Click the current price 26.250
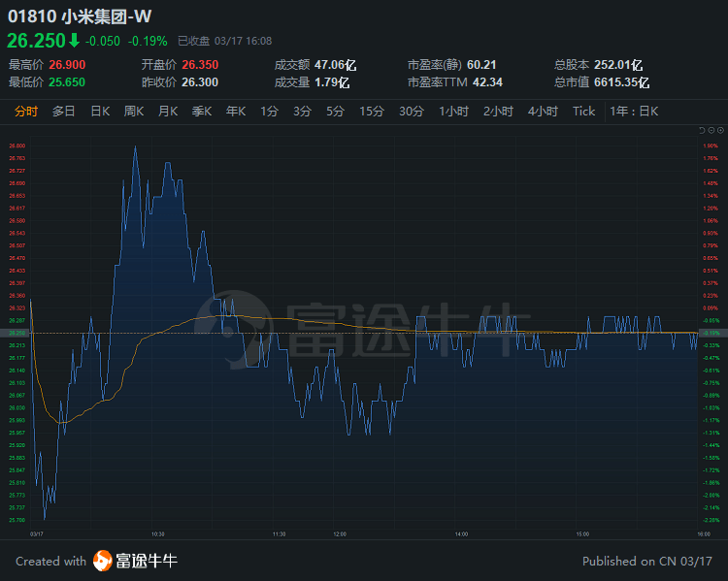The image size is (728, 581). click(x=36, y=41)
